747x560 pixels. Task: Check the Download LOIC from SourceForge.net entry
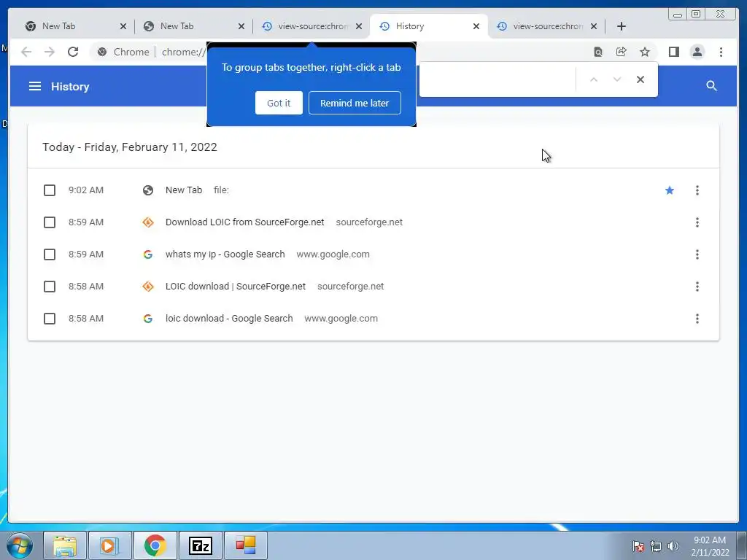(50, 222)
